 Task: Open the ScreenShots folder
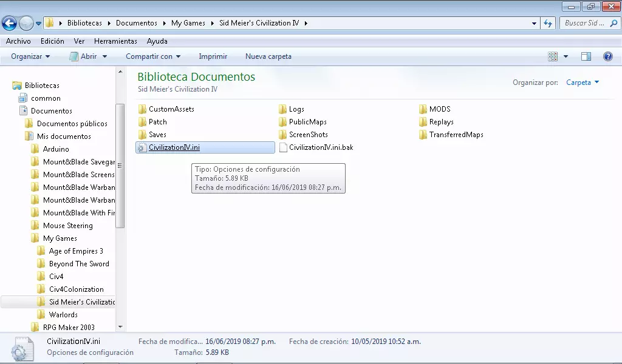(308, 135)
